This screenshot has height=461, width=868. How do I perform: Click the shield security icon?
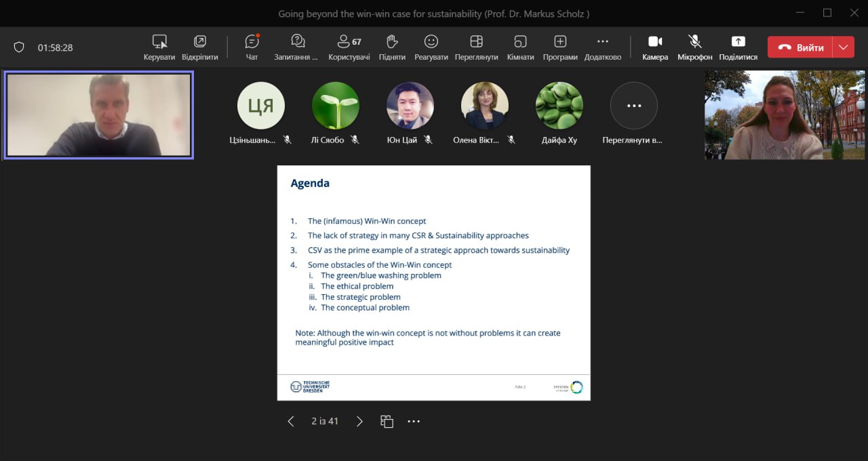click(x=19, y=47)
